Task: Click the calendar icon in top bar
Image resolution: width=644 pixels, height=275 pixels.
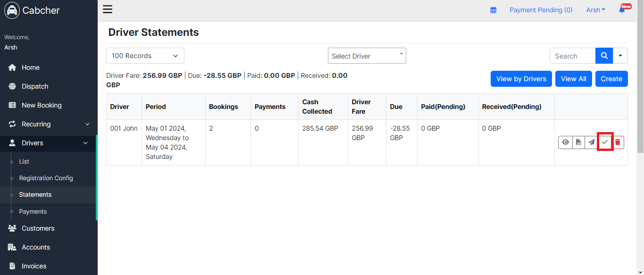Action: point(493,10)
